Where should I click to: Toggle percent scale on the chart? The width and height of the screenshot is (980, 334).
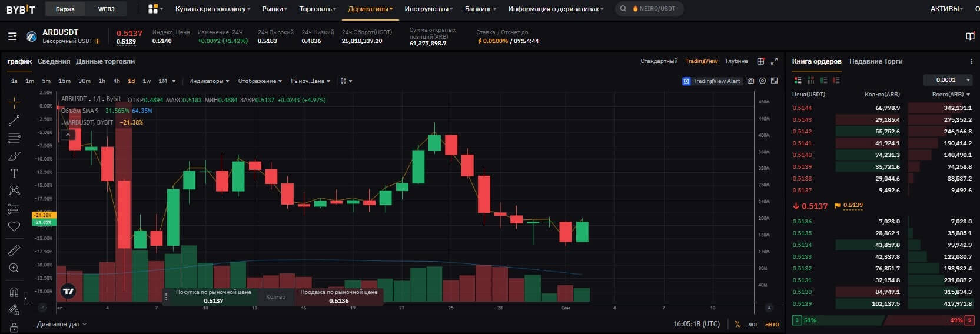point(738,324)
